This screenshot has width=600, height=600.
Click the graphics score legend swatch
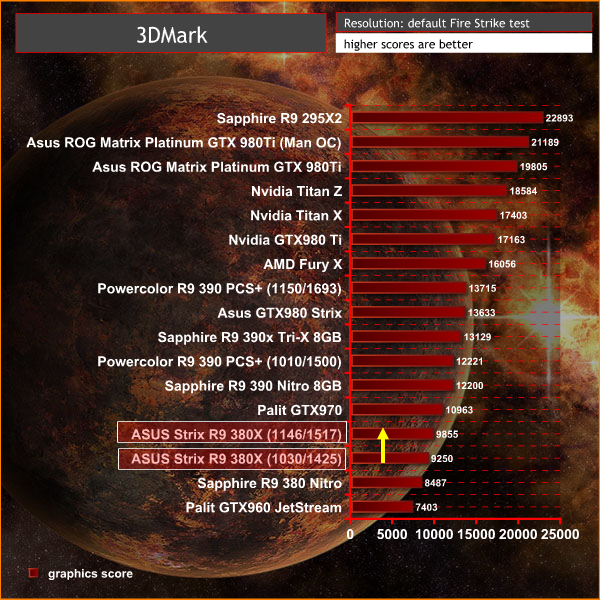click(x=33, y=573)
